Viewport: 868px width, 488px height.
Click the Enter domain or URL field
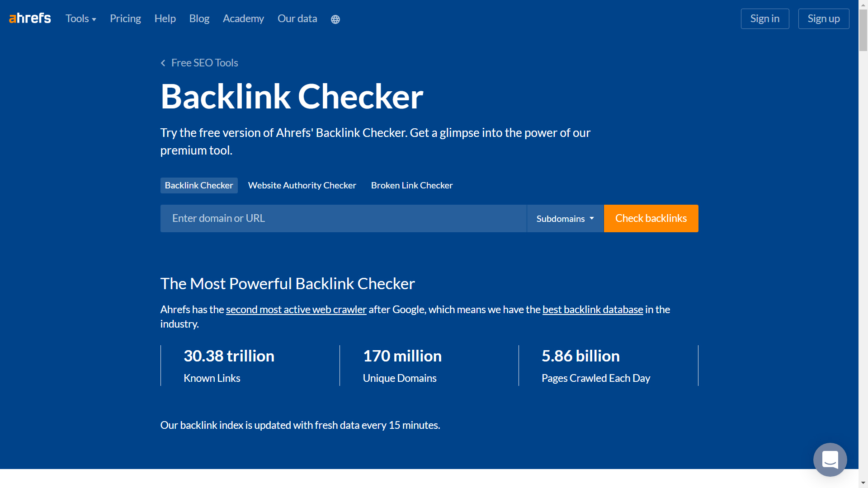point(344,219)
